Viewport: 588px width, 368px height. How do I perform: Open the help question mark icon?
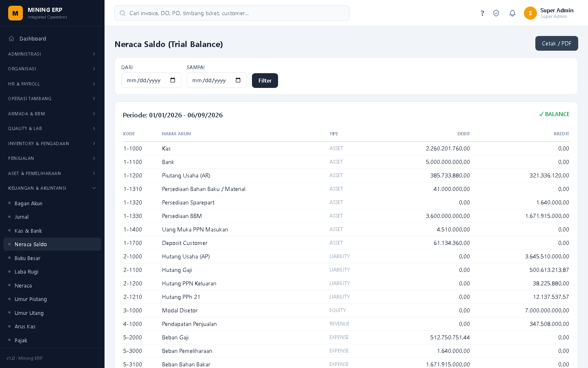click(x=482, y=13)
